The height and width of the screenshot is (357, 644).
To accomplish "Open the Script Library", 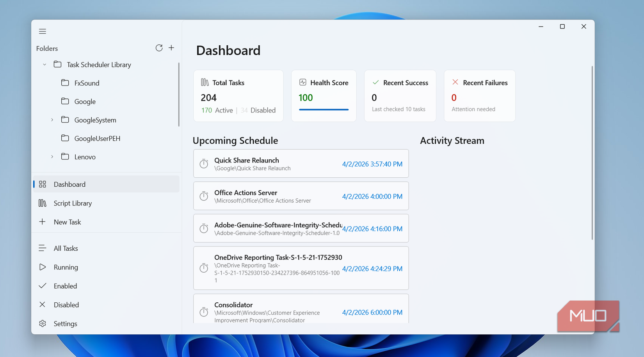I will click(x=73, y=203).
